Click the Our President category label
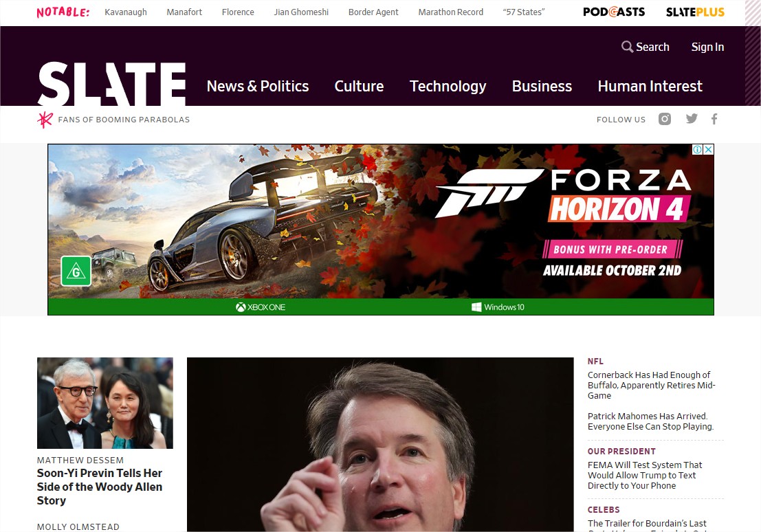The image size is (761, 532). (621, 452)
